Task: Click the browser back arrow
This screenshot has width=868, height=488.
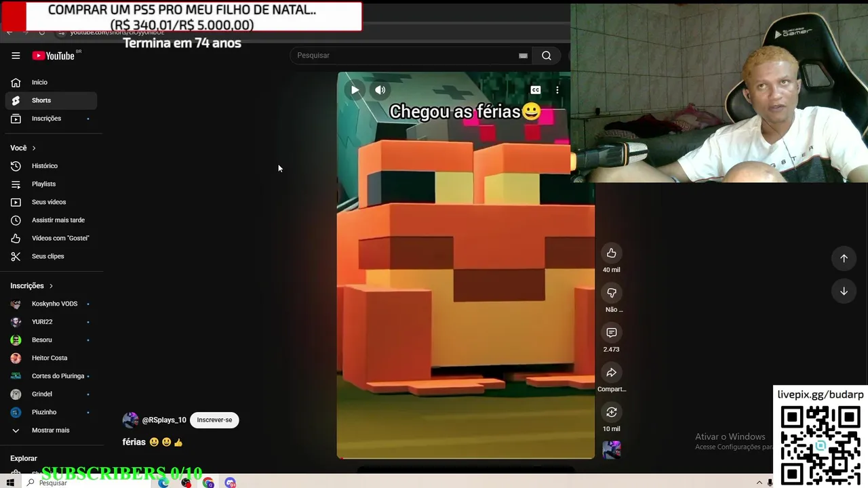Action: pos(9,32)
